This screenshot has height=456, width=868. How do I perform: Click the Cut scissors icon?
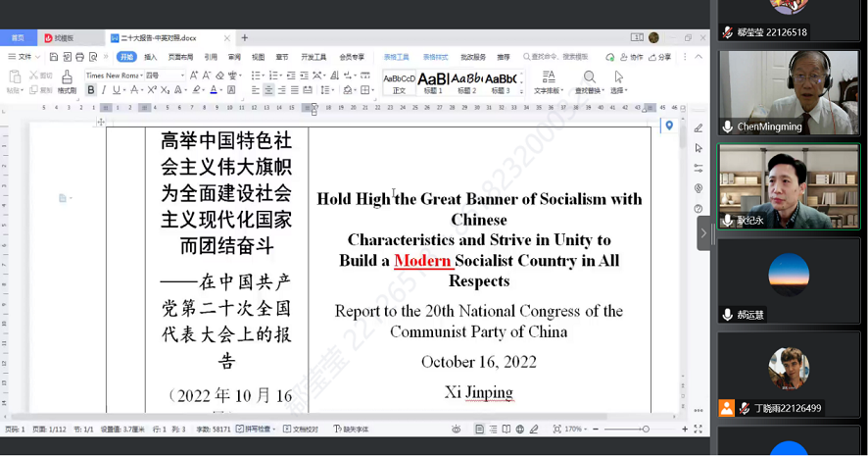(x=33, y=75)
